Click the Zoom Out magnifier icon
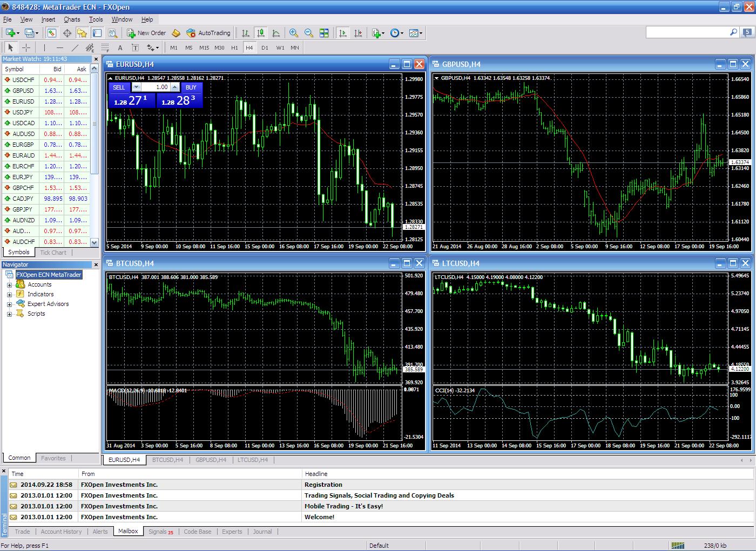Viewport: 756px width, 551px height. click(x=309, y=33)
